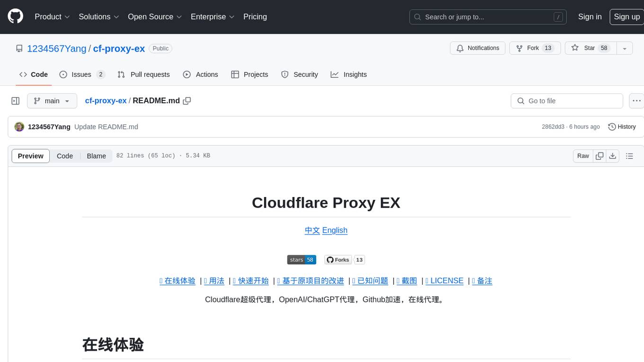Switch README language to 中文
Screen dimensions: 644x362
point(312,230)
